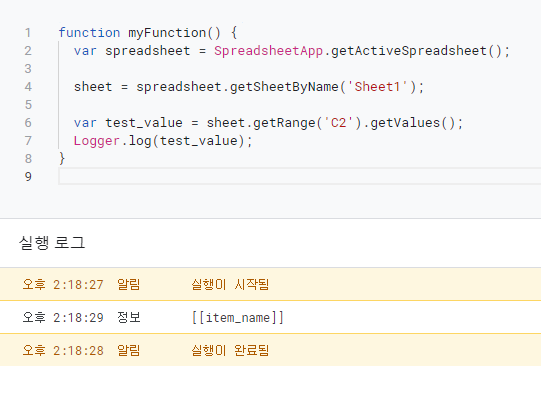Click the myFunction() name on line 1
The height and width of the screenshot is (395, 541).
click(174, 33)
